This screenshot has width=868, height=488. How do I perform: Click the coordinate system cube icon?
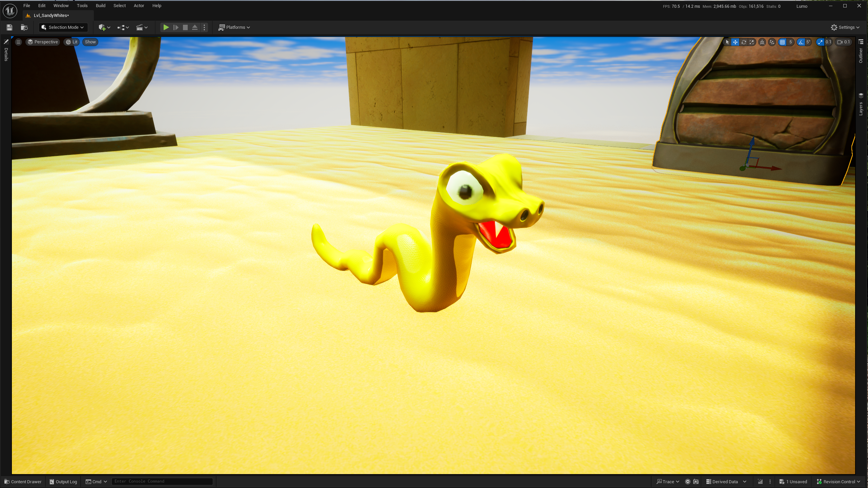click(x=762, y=42)
